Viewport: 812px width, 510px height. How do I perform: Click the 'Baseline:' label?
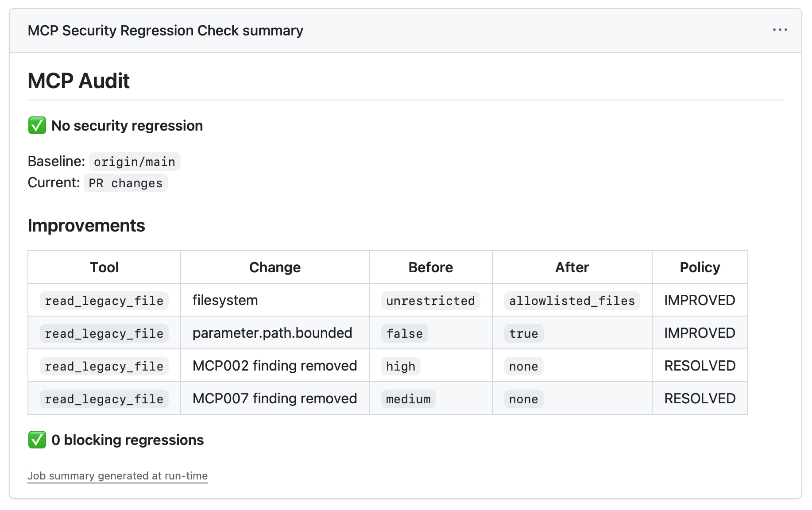56,161
